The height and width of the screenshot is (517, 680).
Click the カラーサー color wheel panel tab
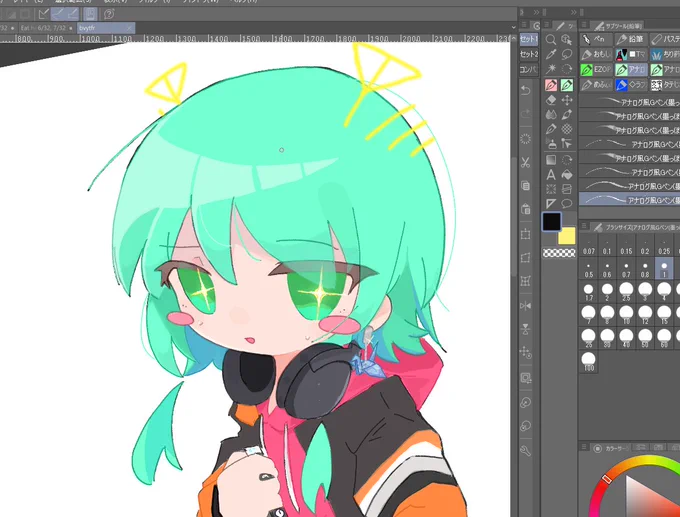click(611, 448)
